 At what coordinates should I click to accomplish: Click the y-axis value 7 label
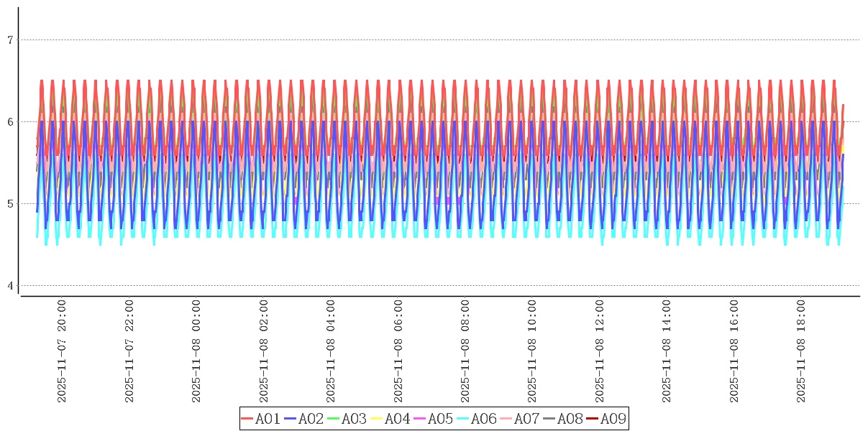10,40
